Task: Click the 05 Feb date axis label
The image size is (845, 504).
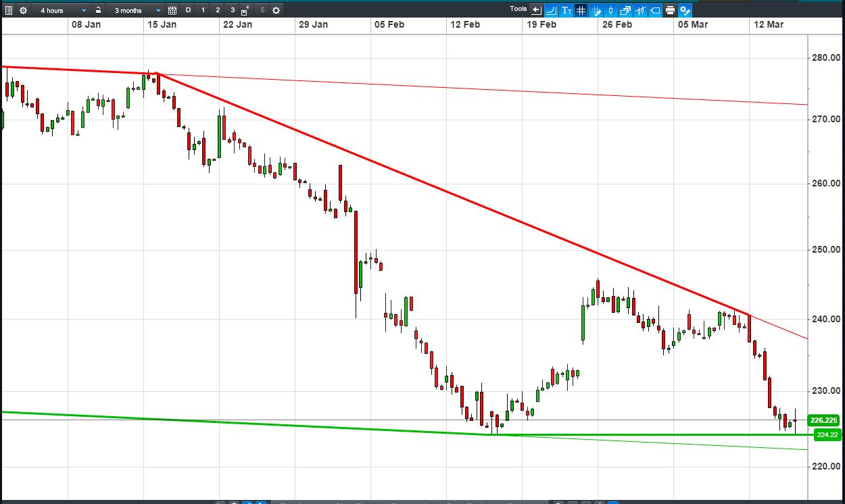Action: (390, 24)
